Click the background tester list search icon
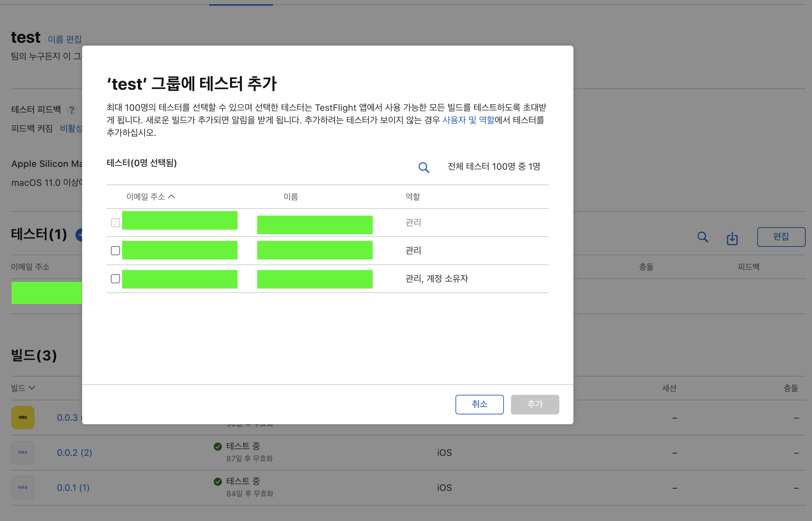 703,237
